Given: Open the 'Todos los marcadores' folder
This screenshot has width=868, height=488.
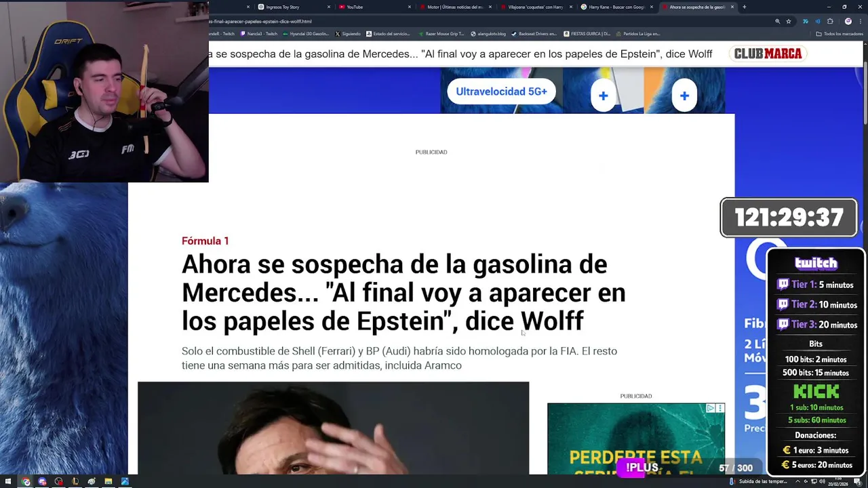Looking at the screenshot, I should point(840,33).
